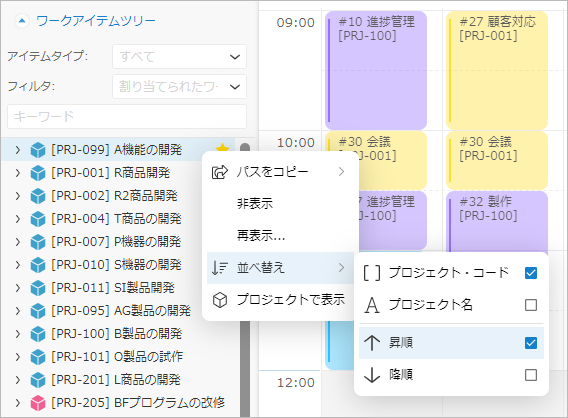Click the down arrow icon for 降順
The width and height of the screenshot is (568, 418).
pos(372,375)
